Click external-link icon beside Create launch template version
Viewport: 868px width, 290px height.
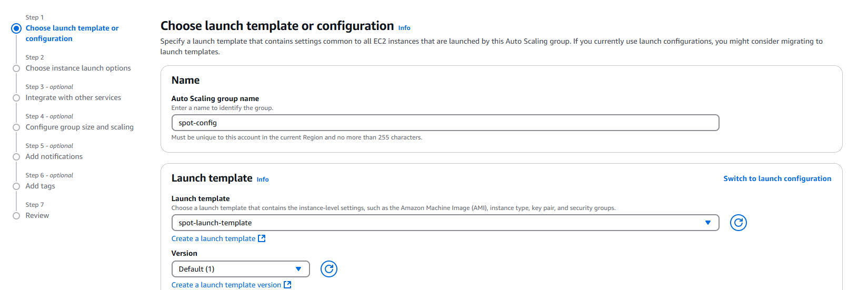coord(287,285)
